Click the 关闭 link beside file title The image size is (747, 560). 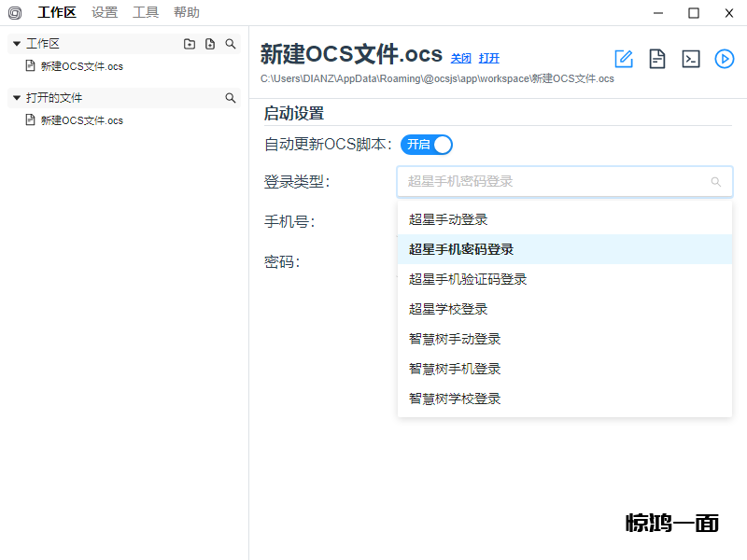[460, 58]
